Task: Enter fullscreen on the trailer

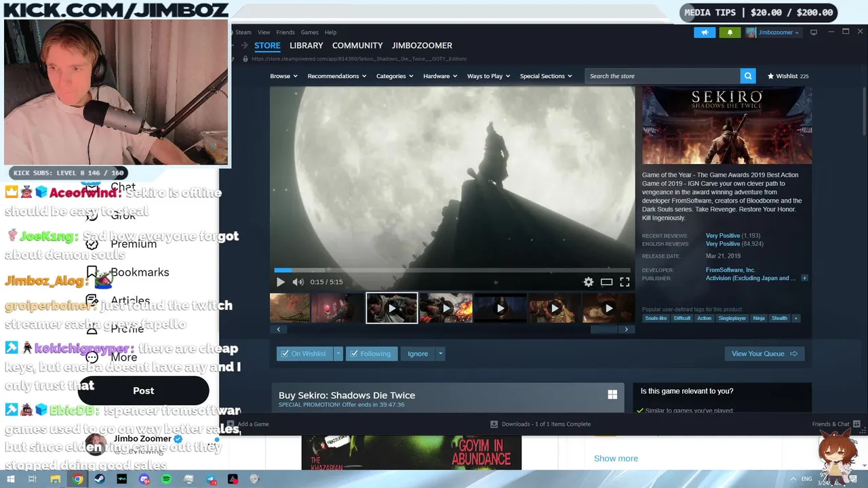Action: (625, 282)
